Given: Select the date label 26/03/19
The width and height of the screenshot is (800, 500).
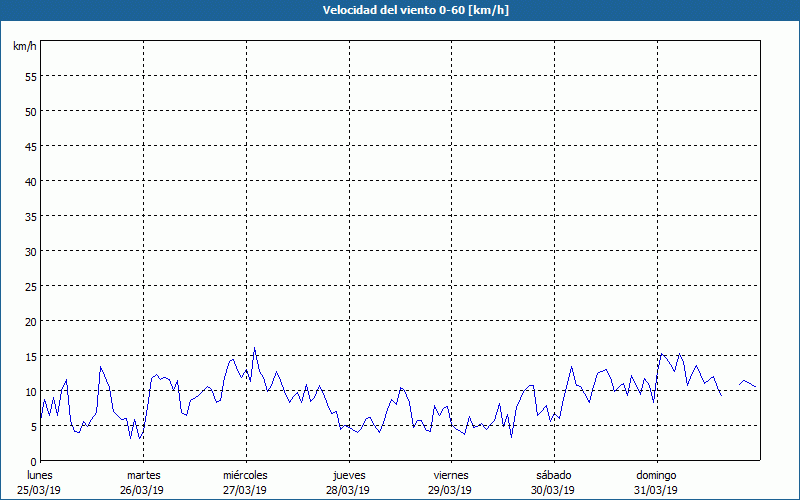Looking at the screenshot, I should click(142, 490).
